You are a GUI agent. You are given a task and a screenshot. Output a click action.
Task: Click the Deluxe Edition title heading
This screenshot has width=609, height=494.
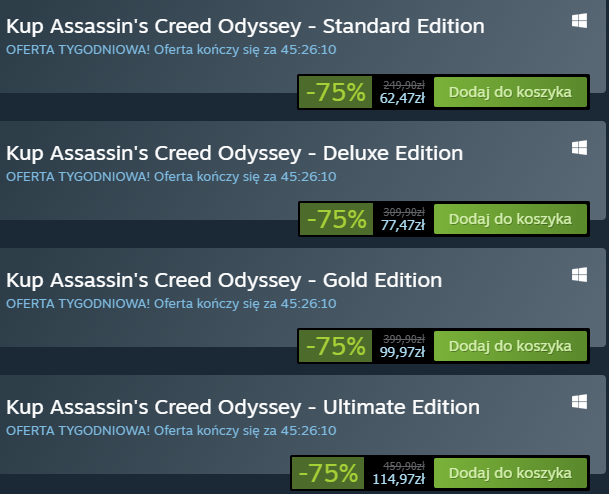coord(235,154)
